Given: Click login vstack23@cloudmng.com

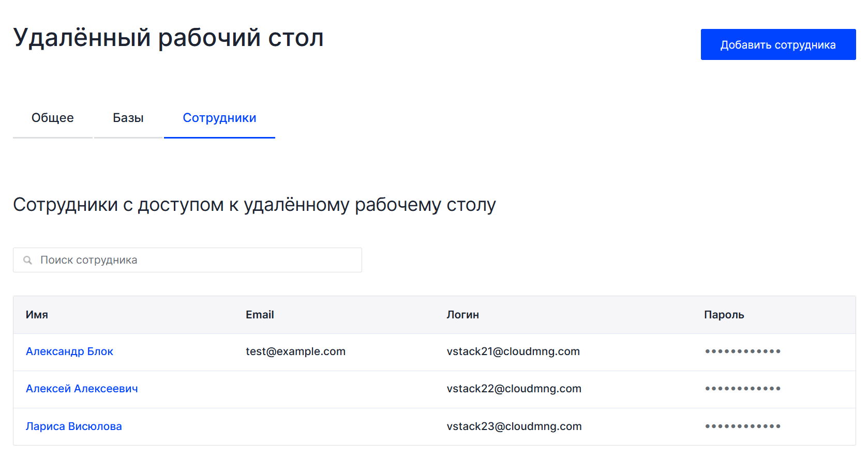Looking at the screenshot, I should [x=514, y=426].
